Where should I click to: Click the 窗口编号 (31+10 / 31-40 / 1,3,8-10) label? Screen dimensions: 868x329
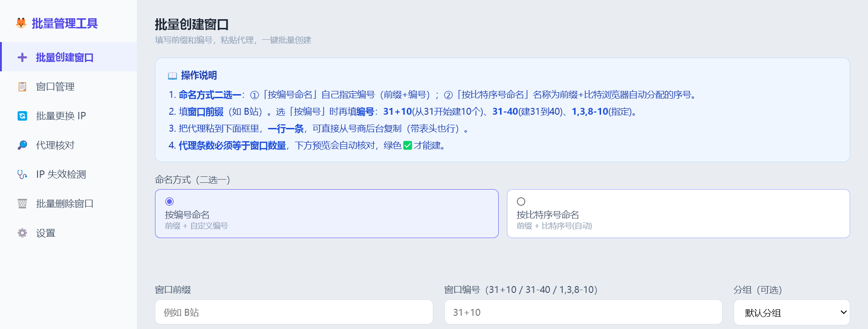click(x=521, y=290)
